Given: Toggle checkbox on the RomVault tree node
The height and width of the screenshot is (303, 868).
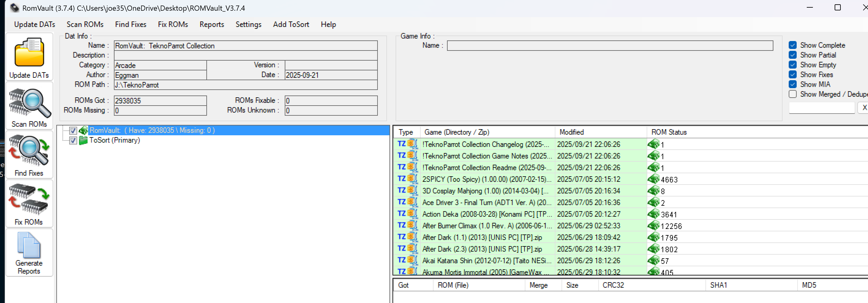Looking at the screenshot, I should pos(73,131).
